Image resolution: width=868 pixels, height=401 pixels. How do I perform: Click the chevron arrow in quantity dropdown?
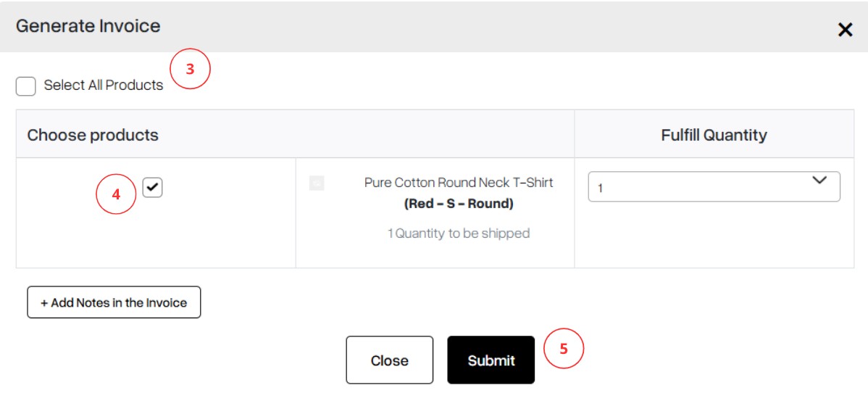[x=819, y=181]
